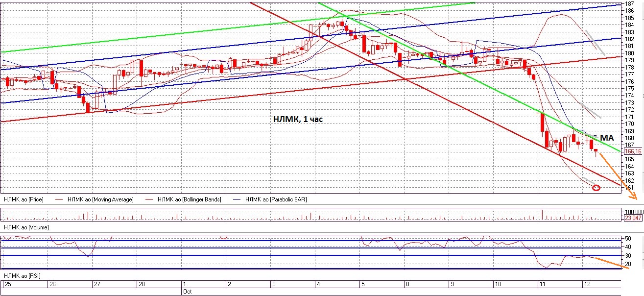Viewport: 644px width, 296px height.
Task: Click RSI scale level 40
Action: tap(627, 247)
